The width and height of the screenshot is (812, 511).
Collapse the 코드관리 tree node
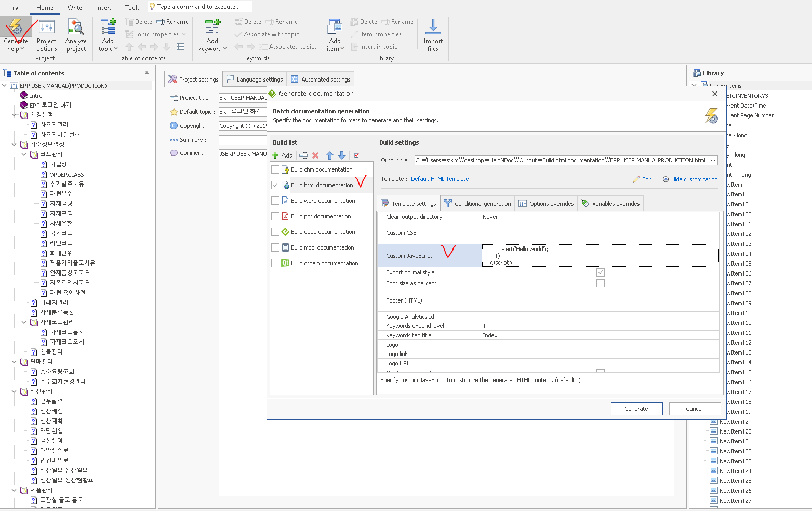click(24, 154)
